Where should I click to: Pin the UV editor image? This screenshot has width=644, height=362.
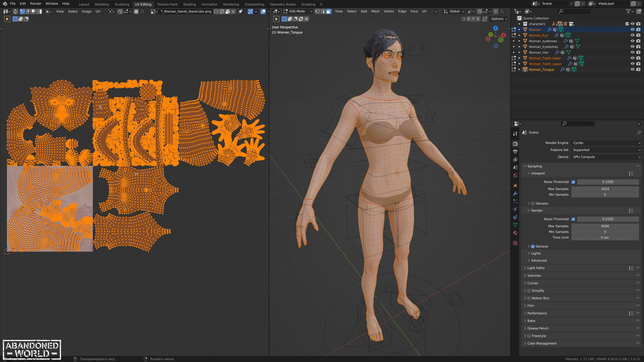click(240, 12)
